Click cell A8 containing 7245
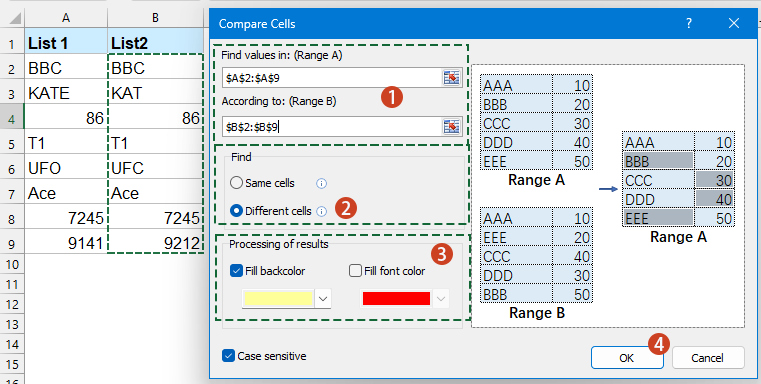This screenshot has height=384, width=761. pyautogui.click(x=66, y=218)
